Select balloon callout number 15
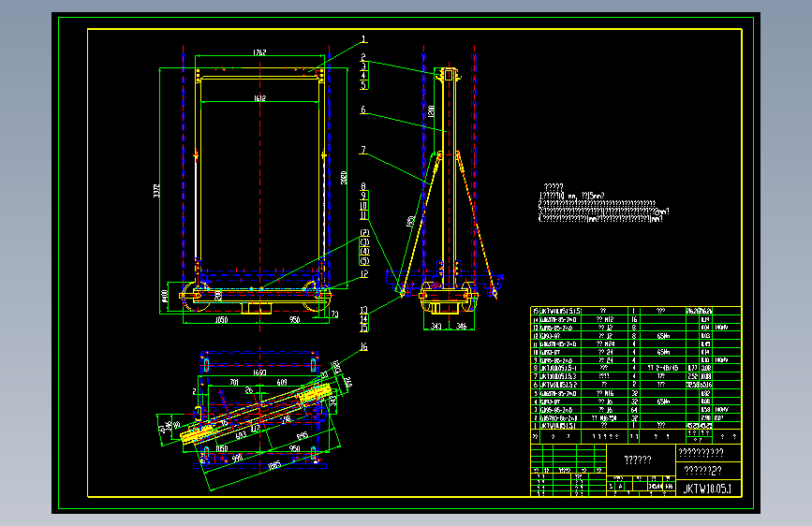The width and height of the screenshot is (812, 526). (x=363, y=328)
